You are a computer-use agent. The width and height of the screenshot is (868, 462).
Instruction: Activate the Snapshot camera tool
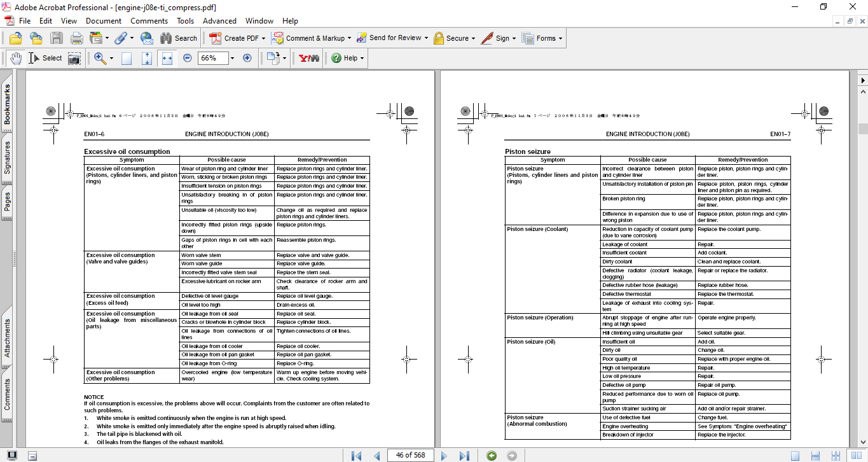pyautogui.click(x=74, y=58)
